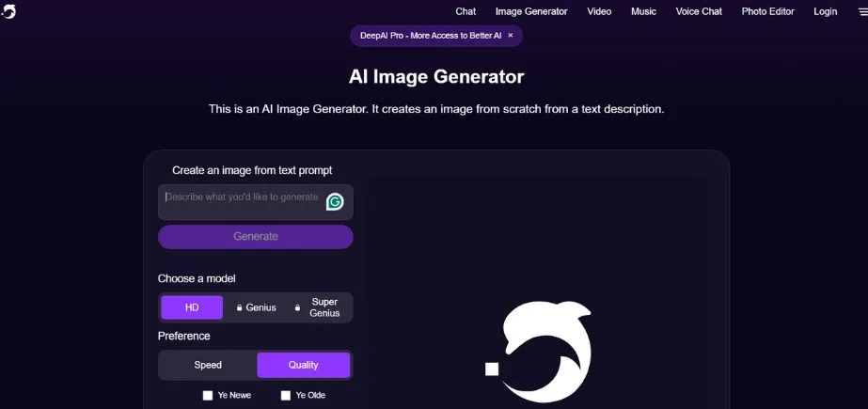Open the Chat page
The width and height of the screenshot is (868, 409).
coord(466,11)
